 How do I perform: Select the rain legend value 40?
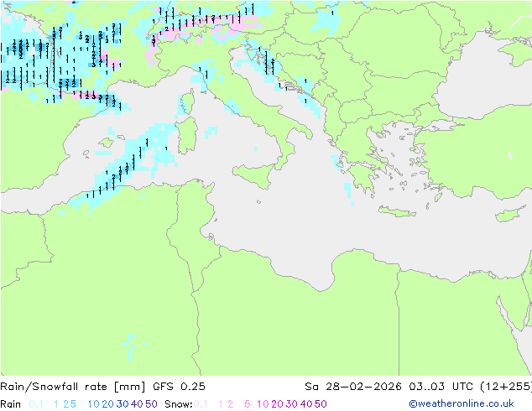tap(137, 404)
